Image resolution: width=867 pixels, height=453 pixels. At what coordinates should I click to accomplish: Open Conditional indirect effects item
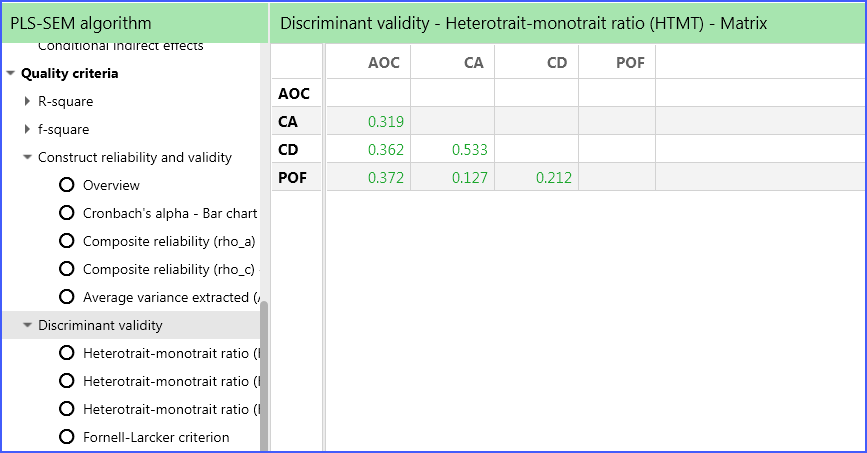pyautogui.click(x=120, y=46)
